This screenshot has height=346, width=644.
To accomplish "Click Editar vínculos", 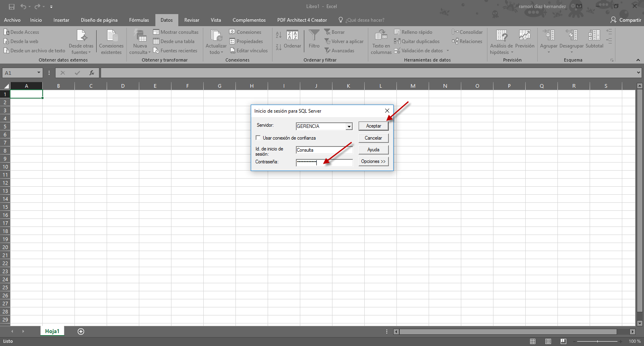I will coord(249,51).
